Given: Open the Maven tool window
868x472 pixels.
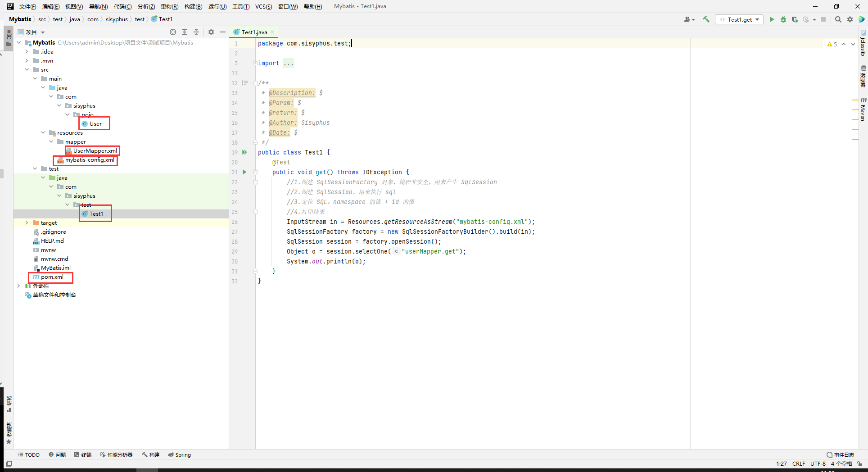Looking at the screenshot, I should coord(863,109).
